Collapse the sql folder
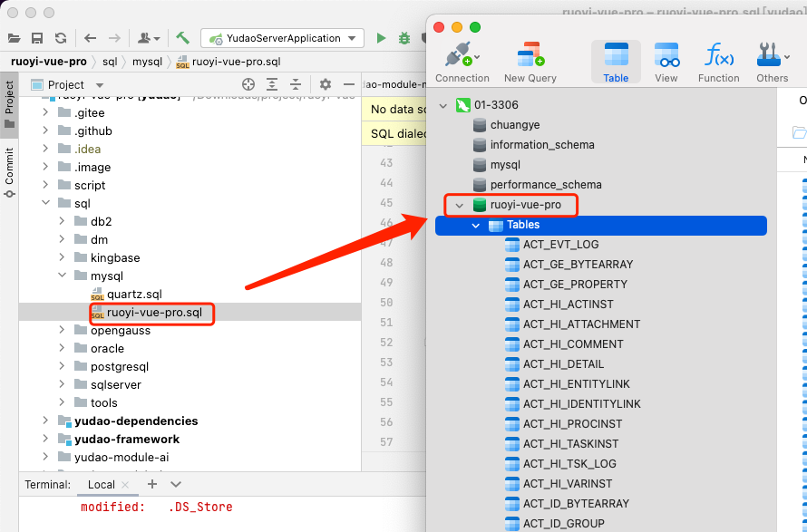The image size is (807, 532). [x=46, y=203]
